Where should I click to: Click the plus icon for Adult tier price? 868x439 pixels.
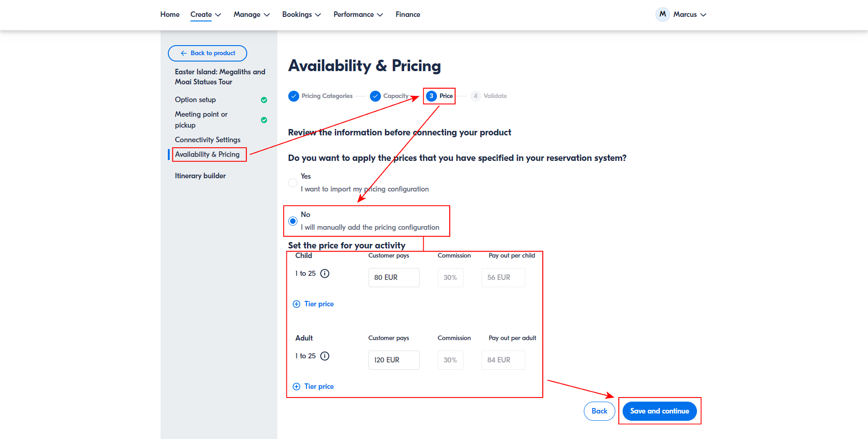point(296,387)
